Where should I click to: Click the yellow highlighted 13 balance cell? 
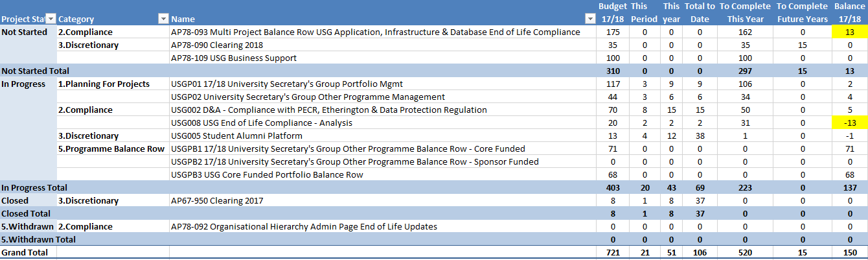(849, 32)
